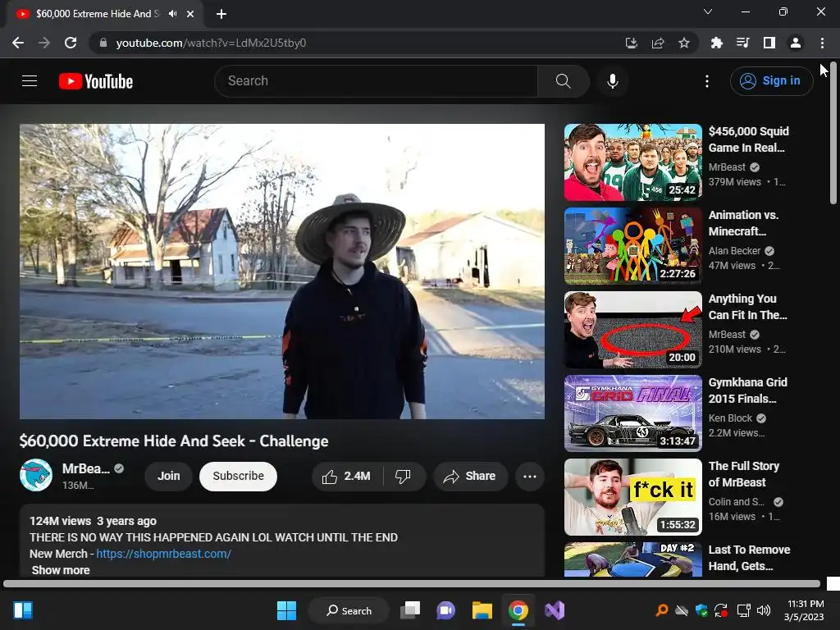Open more actions ellipsis under video
The image size is (840, 630).
529,477
